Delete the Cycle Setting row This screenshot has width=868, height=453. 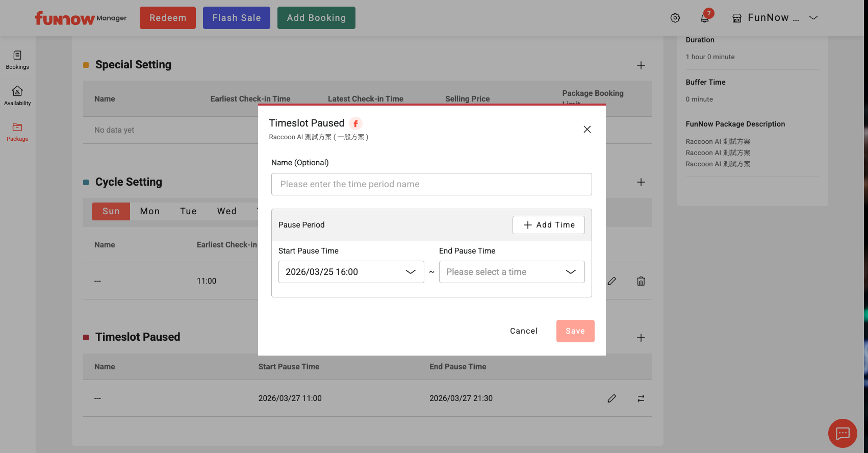tap(641, 281)
